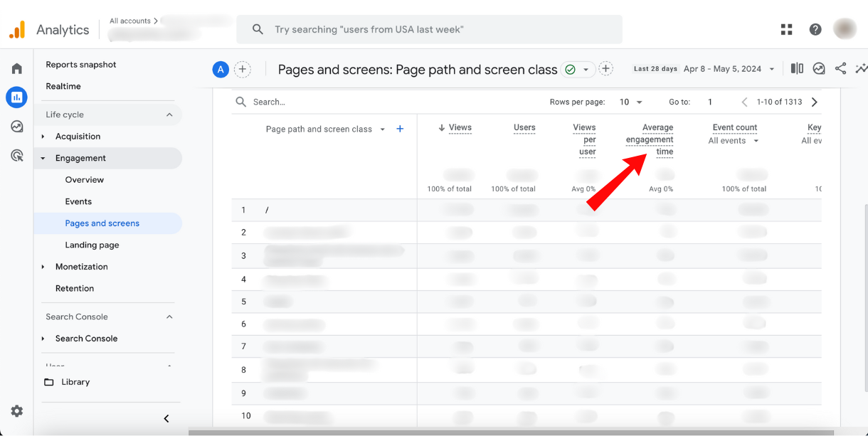868x446 pixels.
Task: Open the Help question mark icon
Action: 815,29
